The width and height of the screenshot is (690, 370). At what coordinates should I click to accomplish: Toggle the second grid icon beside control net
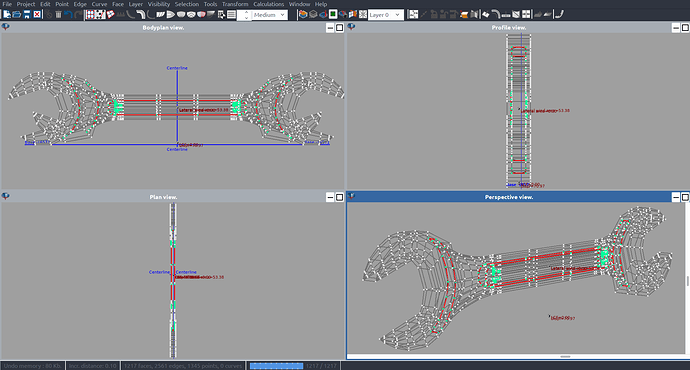[x=100, y=15]
